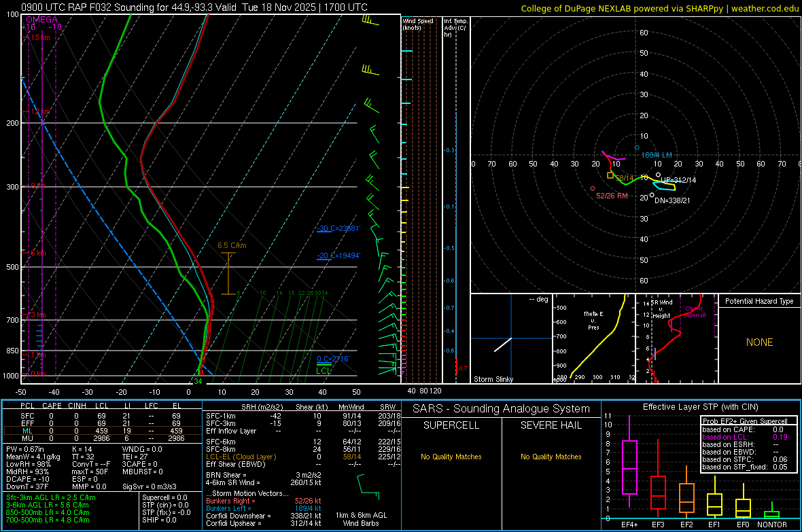
Task: Click the K = 14 index value
Action: click(82, 449)
